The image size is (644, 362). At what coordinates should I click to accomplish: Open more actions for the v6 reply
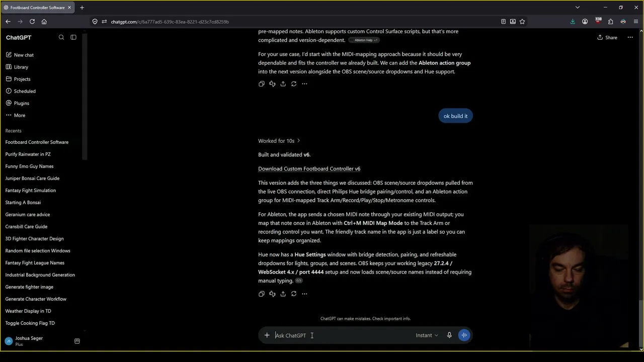[x=304, y=294]
